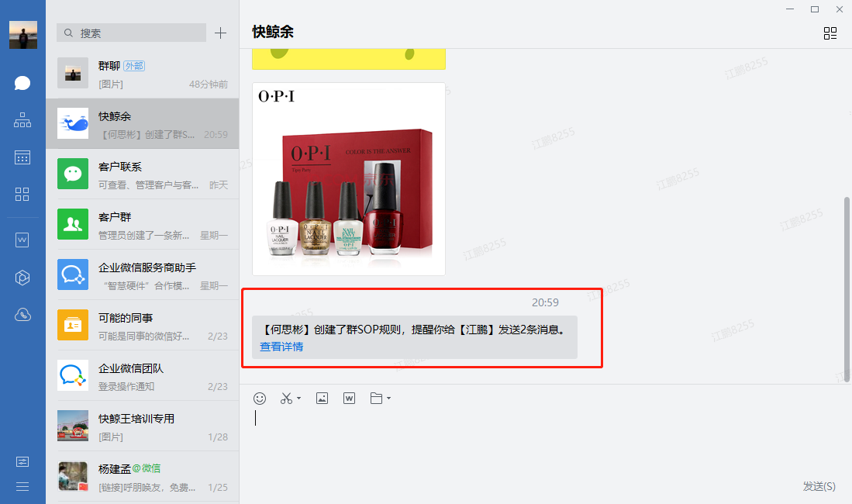This screenshot has width=852, height=504.
Task: Click the 快鲸余 whale avatar in list
Action: pyautogui.click(x=73, y=123)
